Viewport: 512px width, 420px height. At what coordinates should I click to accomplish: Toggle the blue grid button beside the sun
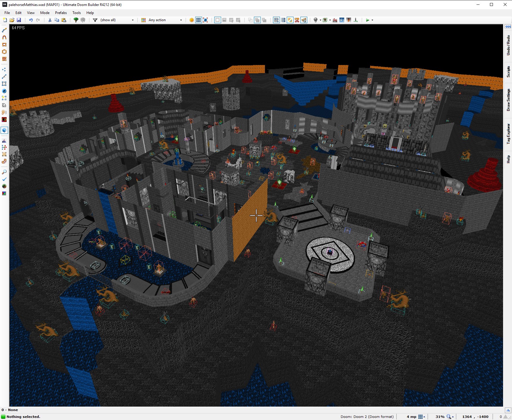[x=198, y=20]
